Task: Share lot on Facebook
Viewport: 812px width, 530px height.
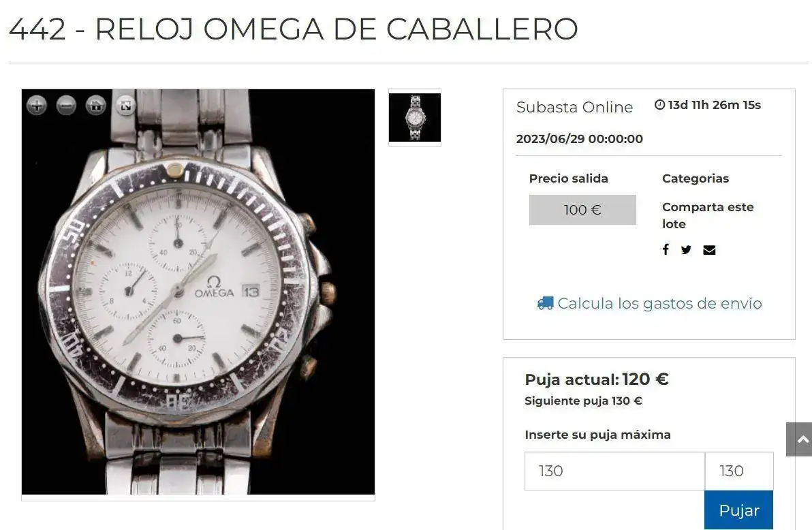Action: coord(666,249)
